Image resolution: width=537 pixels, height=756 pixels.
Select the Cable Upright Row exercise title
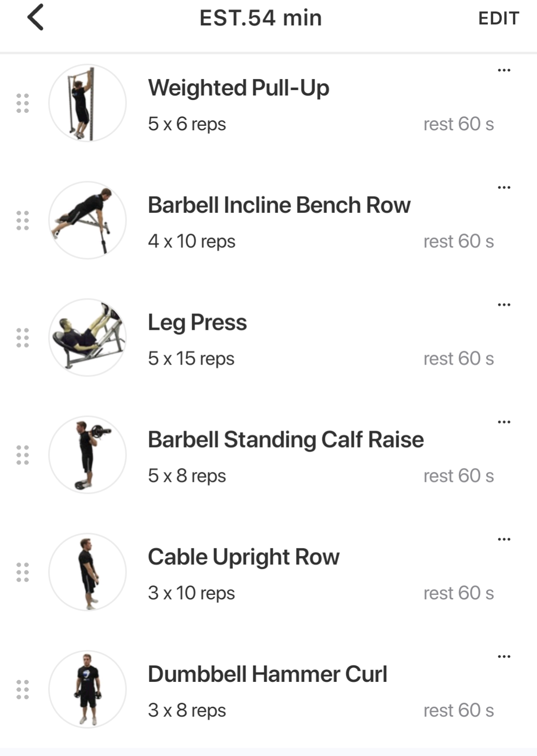243,557
